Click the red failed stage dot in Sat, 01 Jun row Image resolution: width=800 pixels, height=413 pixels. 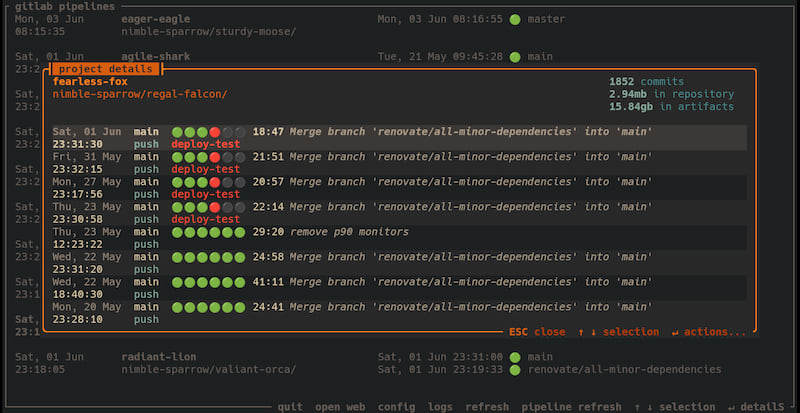(x=215, y=132)
